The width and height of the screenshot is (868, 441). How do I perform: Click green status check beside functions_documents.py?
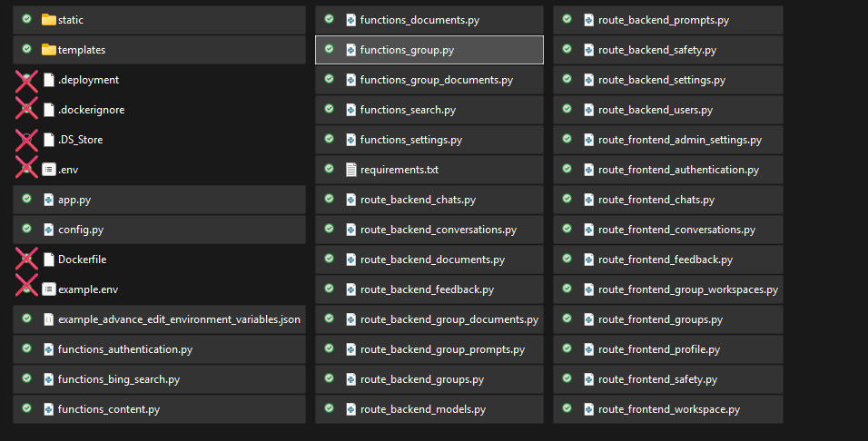(329, 20)
